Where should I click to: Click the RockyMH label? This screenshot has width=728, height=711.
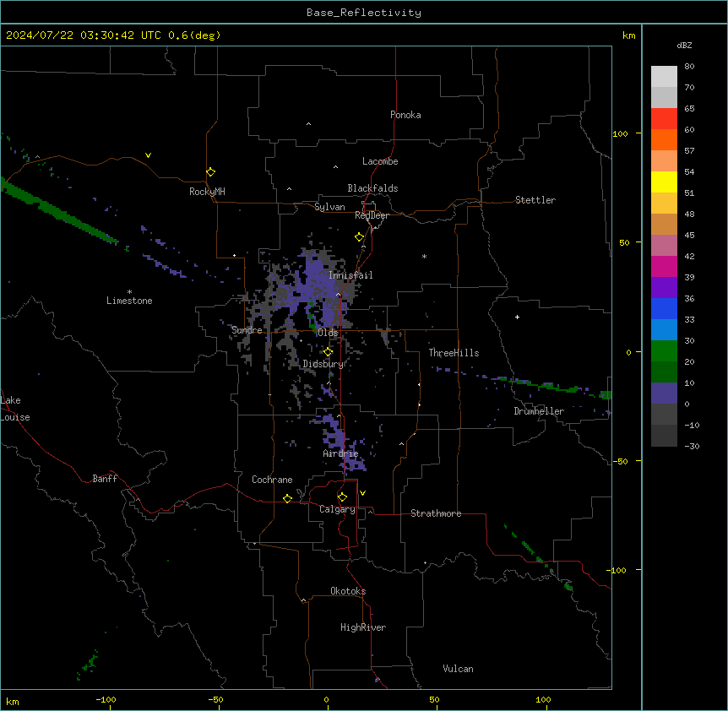(207, 192)
